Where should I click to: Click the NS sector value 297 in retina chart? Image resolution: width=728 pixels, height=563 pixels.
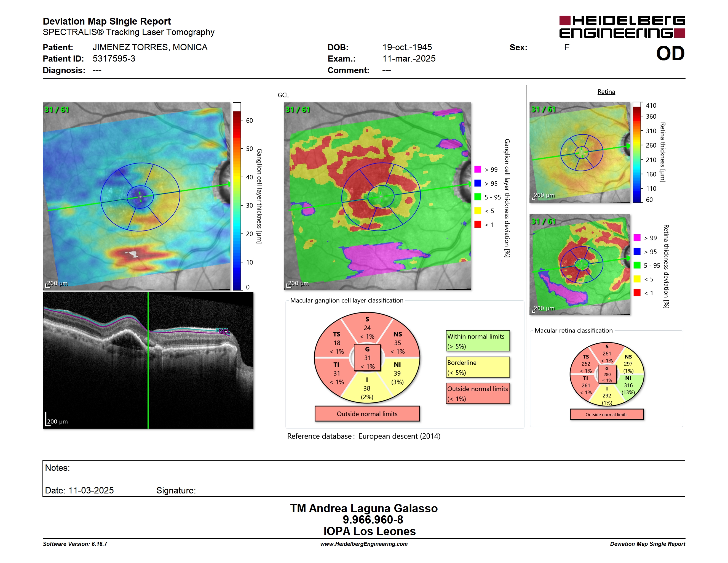pyautogui.click(x=628, y=364)
